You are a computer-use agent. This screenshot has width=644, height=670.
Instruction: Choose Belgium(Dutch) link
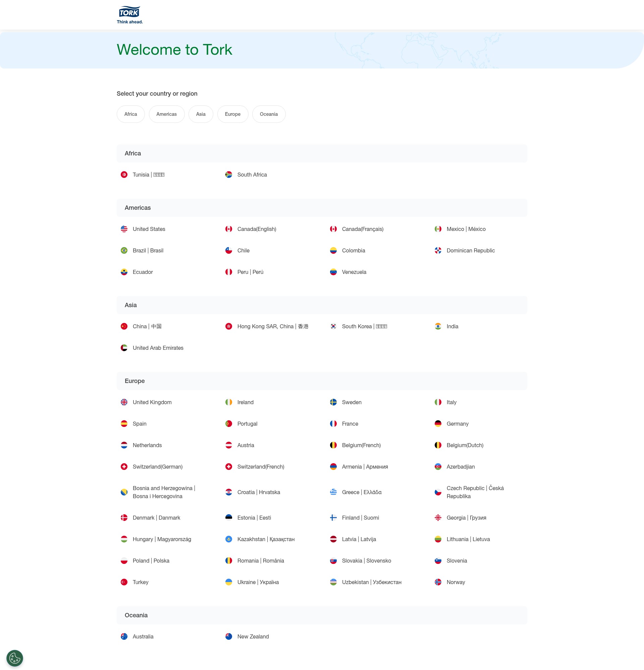pos(465,445)
